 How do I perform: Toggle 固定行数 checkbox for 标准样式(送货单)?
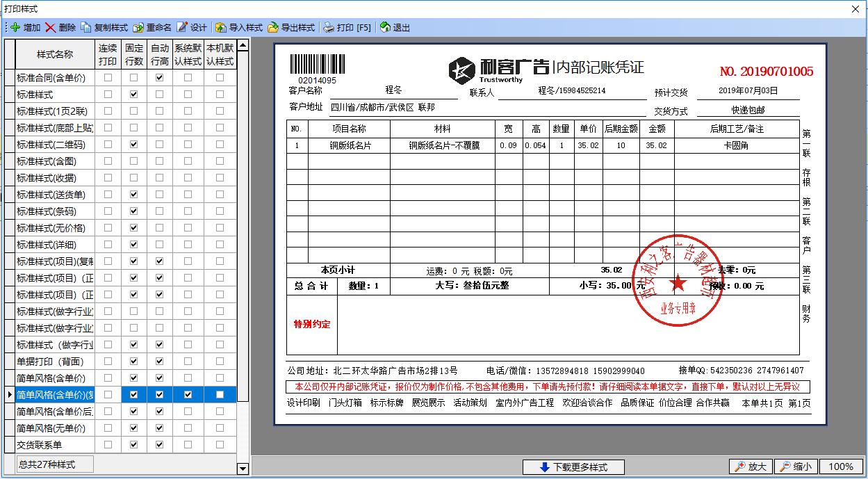point(134,195)
